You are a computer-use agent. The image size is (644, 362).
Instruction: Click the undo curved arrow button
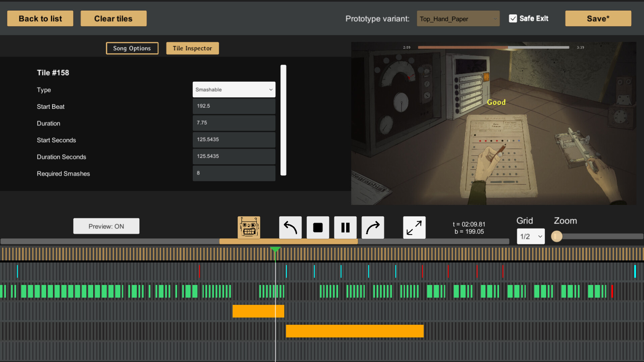[290, 228]
